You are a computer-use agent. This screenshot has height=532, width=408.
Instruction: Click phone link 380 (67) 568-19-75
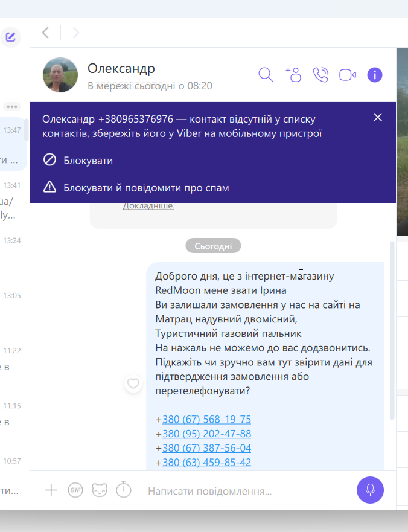pyautogui.click(x=206, y=419)
